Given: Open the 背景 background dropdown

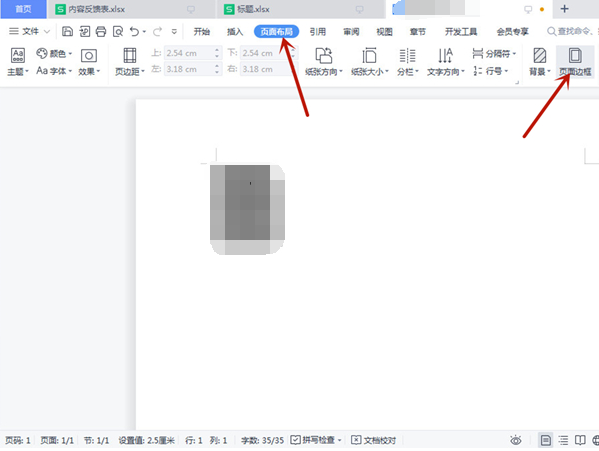Looking at the screenshot, I should [x=539, y=71].
